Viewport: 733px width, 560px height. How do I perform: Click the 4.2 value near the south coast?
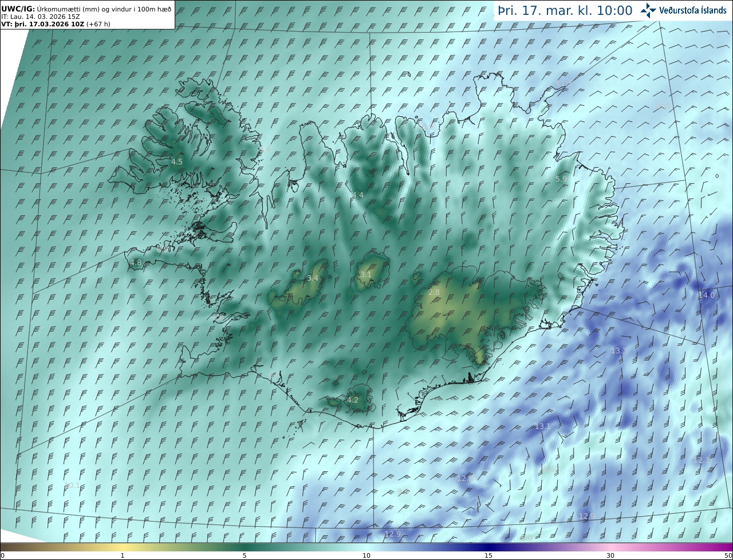[353, 400]
